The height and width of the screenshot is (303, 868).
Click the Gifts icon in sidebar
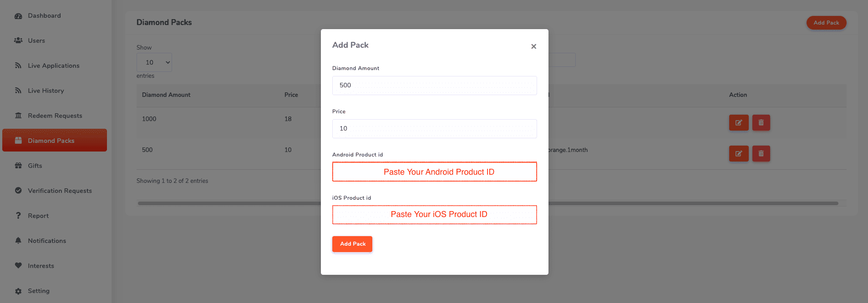pyautogui.click(x=18, y=166)
